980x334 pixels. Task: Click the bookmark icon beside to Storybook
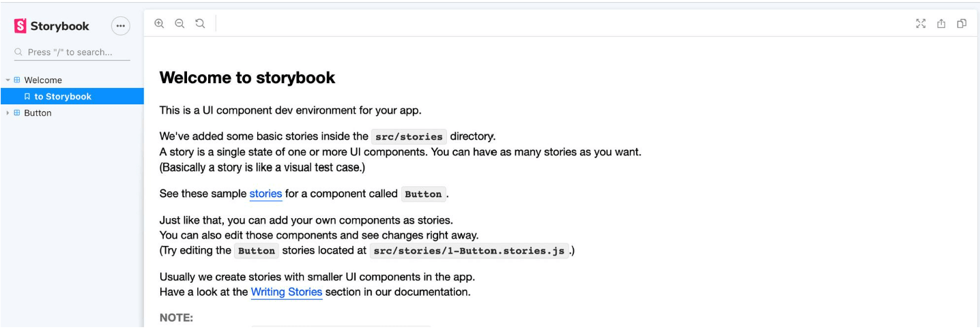[x=27, y=97]
